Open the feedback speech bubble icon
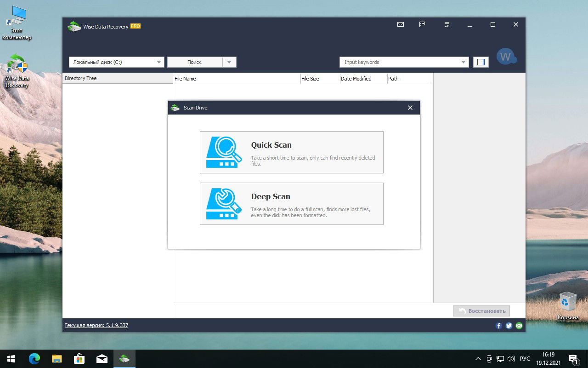Viewport: 588px width, 368px height. pos(422,25)
